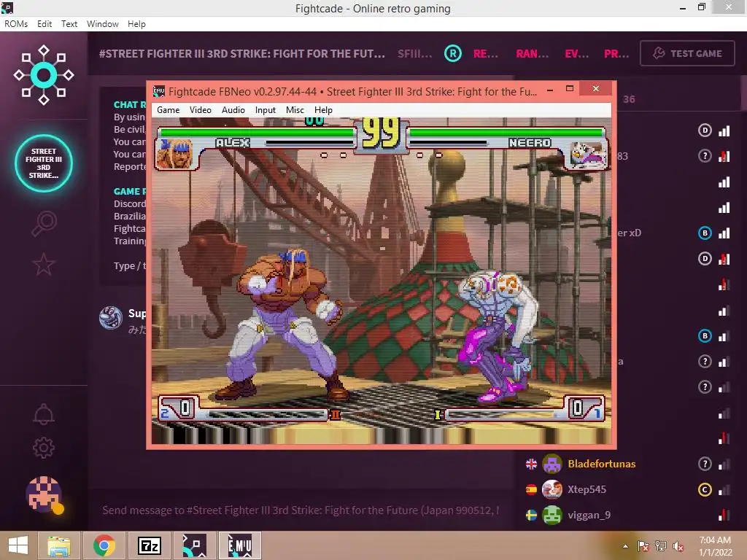Open the search magnifier in the sidebar
Image resolution: width=747 pixels, height=560 pixels.
43,224
